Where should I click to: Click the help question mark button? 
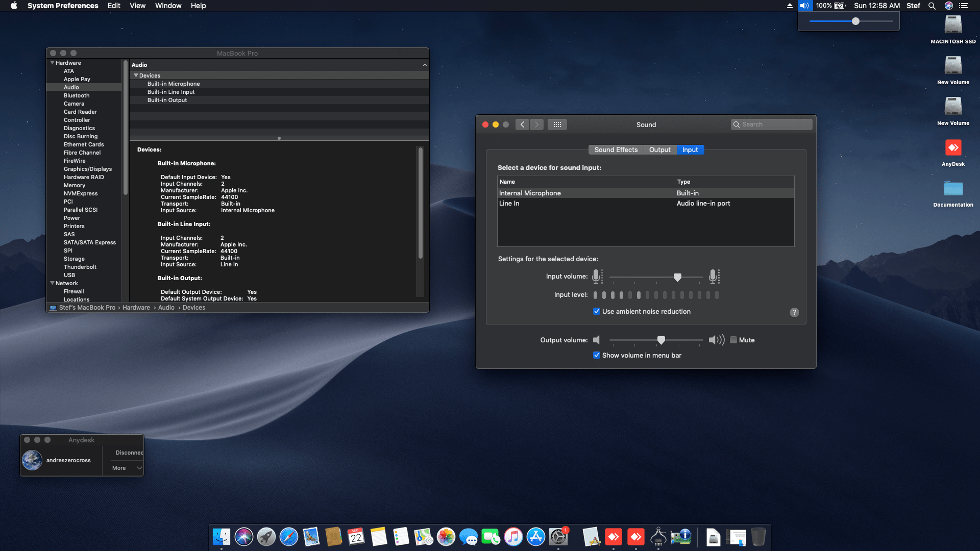click(x=794, y=312)
